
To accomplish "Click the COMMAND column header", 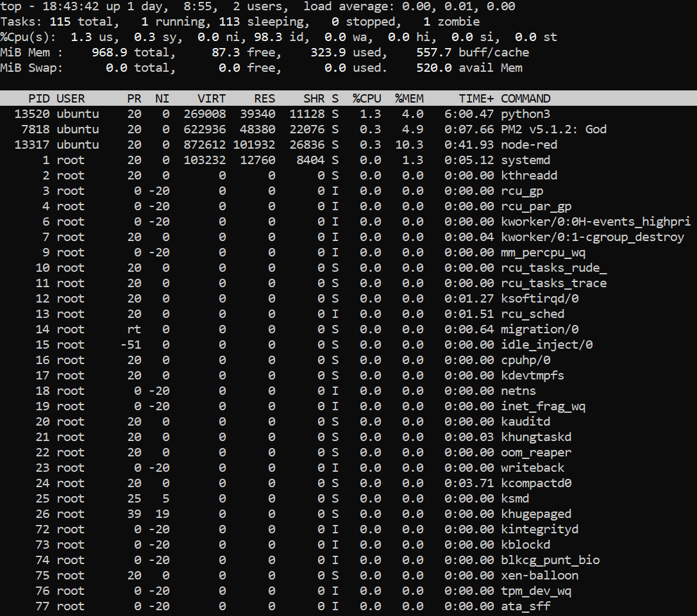I will (525, 98).
